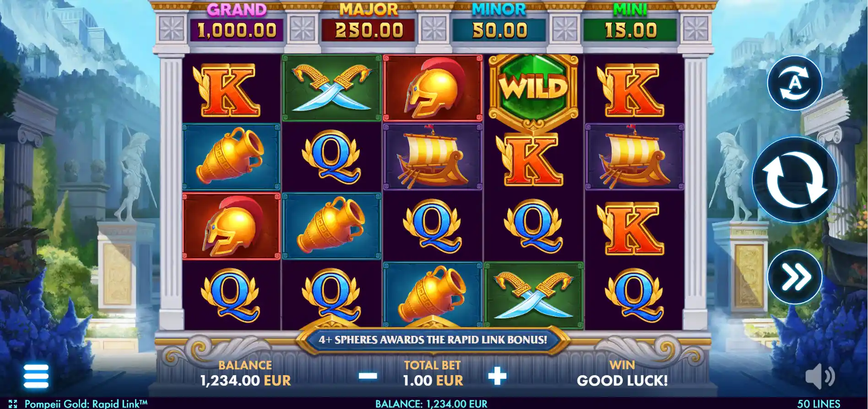868x409 pixels.
Task: Start a spin with the round spin button
Action: (795, 180)
